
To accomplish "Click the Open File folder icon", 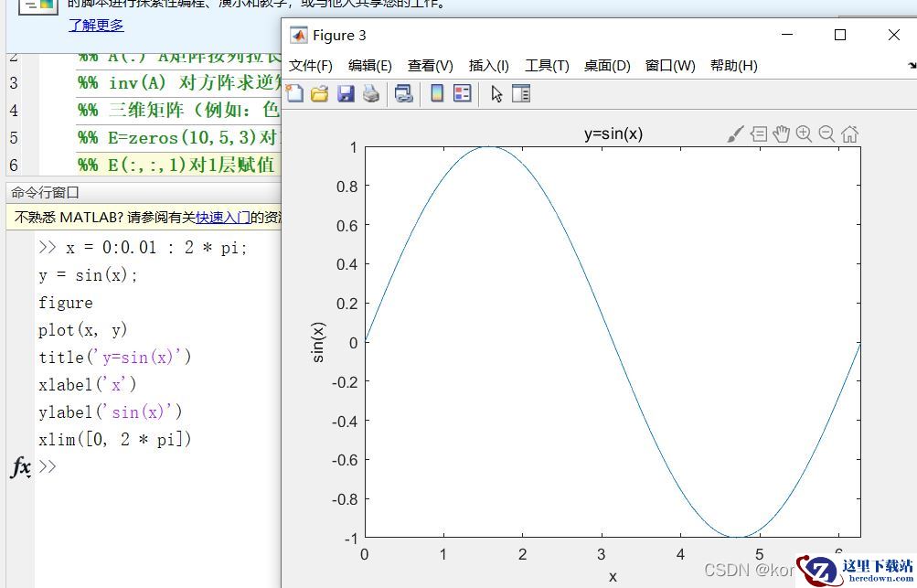I will coord(319,93).
